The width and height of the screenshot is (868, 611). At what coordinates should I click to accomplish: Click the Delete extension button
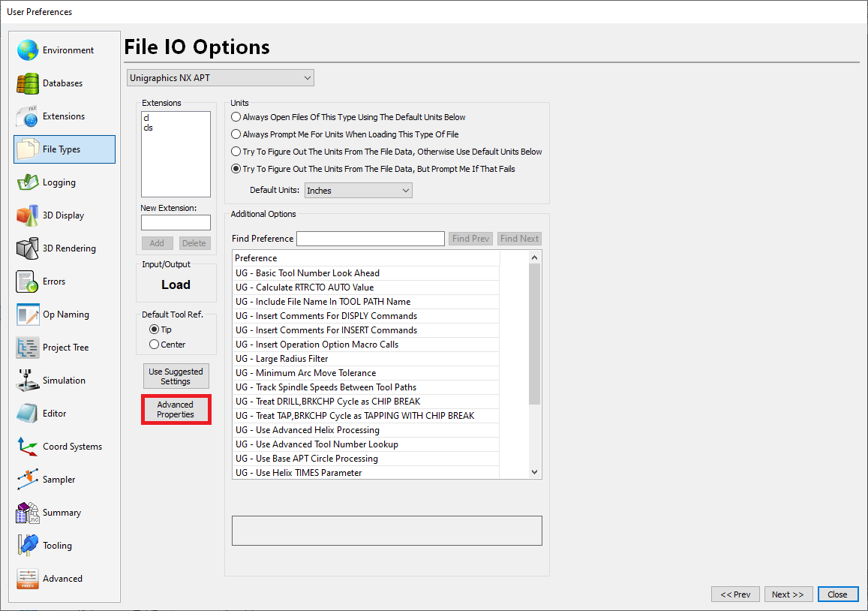tap(194, 242)
